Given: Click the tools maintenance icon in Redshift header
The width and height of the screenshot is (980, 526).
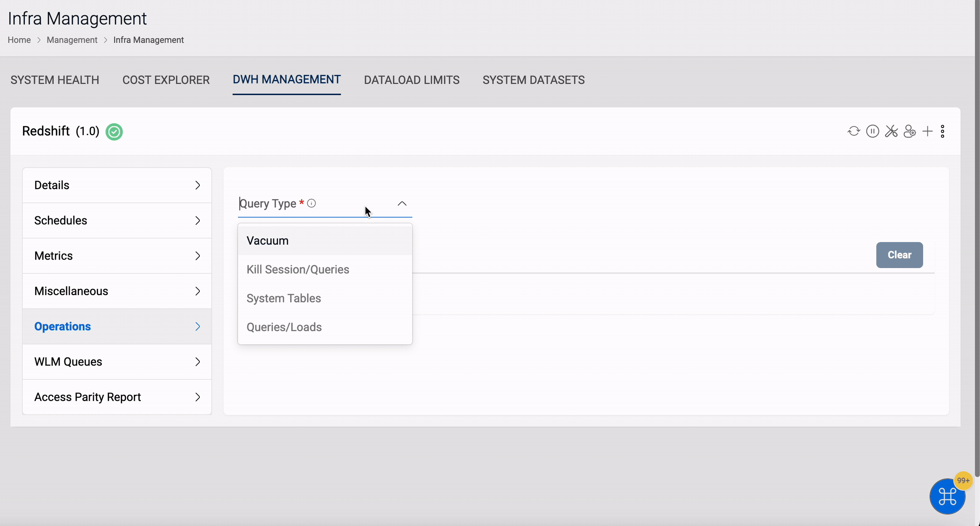Looking at the screenshot, I should pos(891,131).
